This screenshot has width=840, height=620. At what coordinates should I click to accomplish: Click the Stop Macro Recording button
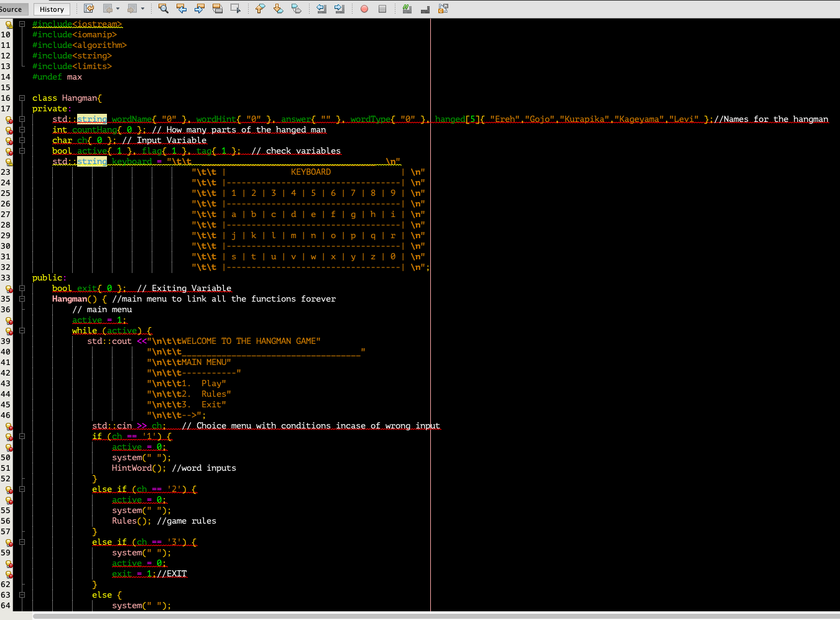(382, 9)
